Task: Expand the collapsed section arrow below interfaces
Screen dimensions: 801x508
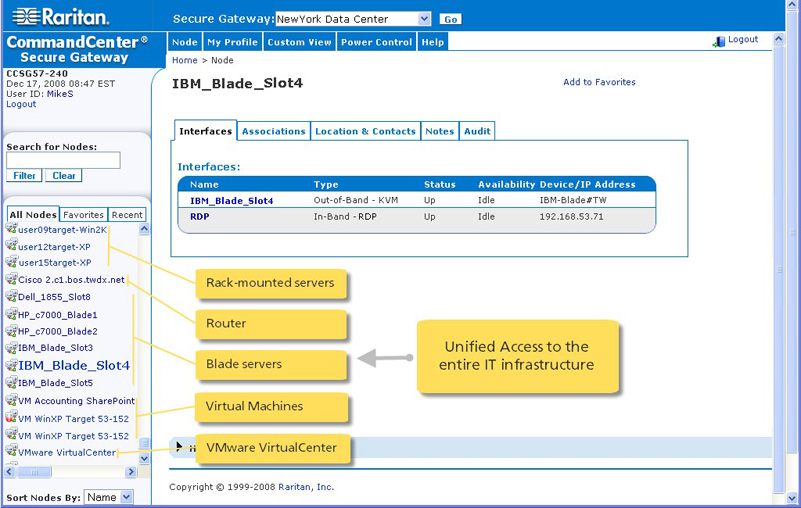Action: [179, 446]
